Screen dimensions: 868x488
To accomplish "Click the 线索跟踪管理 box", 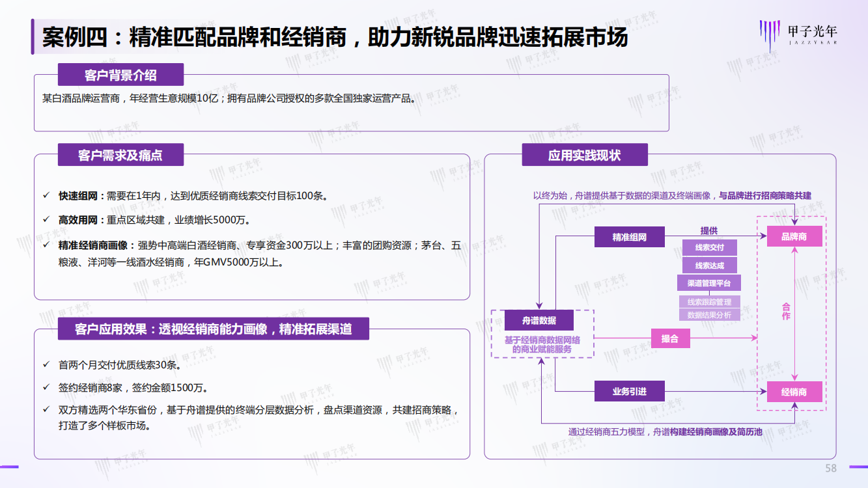I will tap(709, 302).
